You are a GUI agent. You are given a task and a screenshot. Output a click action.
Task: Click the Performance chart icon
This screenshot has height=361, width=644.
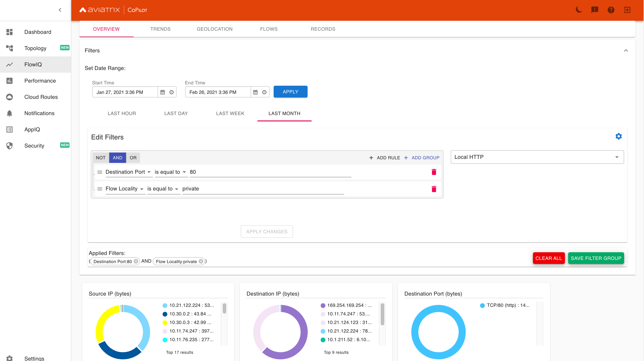pos(9,81)
